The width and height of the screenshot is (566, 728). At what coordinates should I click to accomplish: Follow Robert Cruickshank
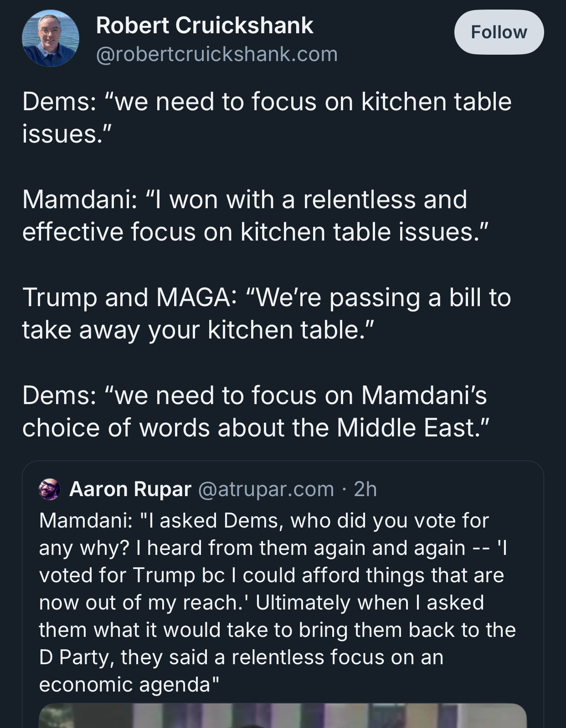point(499,32)
